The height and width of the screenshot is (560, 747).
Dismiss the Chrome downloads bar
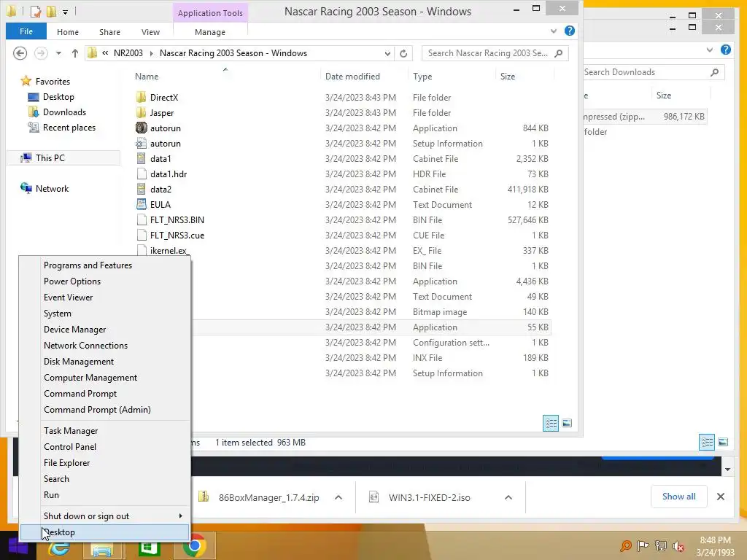coord(721,497)
